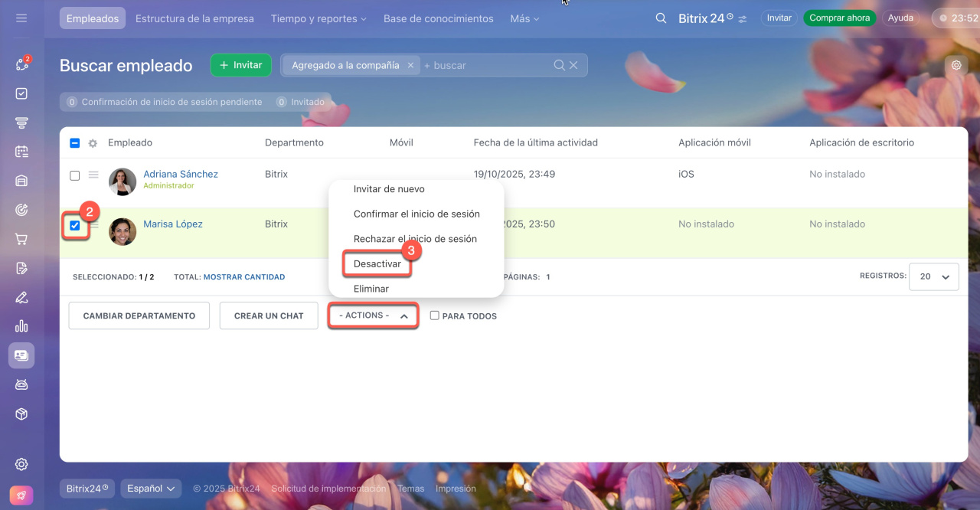
Task: Switch to 'Estructura de la empresa' tab
Action: pyautogui.click(x=194, y=18)
